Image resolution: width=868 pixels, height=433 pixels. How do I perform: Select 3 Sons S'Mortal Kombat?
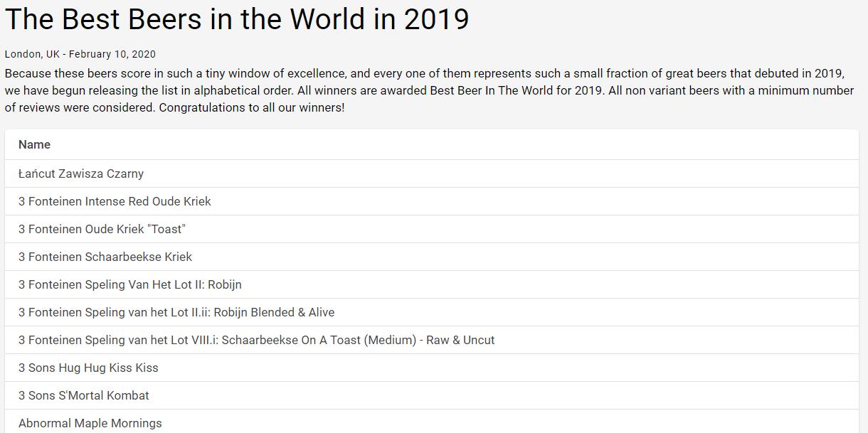point(84,395)
